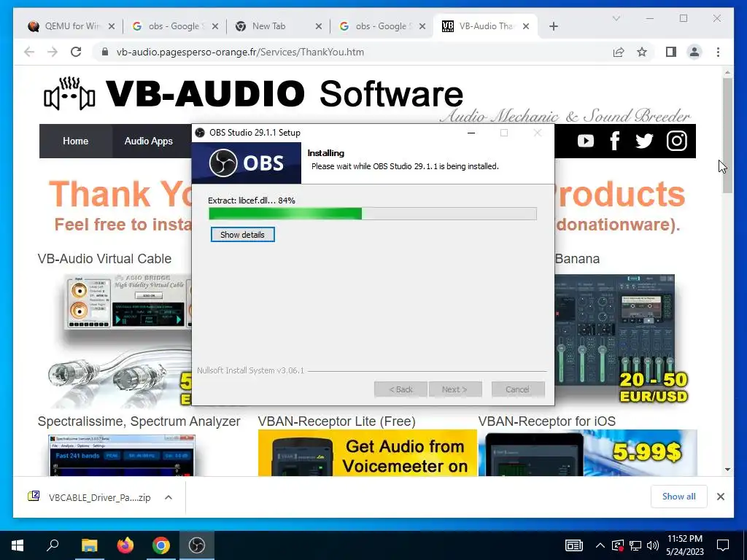Click VBAN-Receptor Lite (Free) heading
The width and height of the screenshot is (747, 560).
pyautogui.click(x=336, y=421)
